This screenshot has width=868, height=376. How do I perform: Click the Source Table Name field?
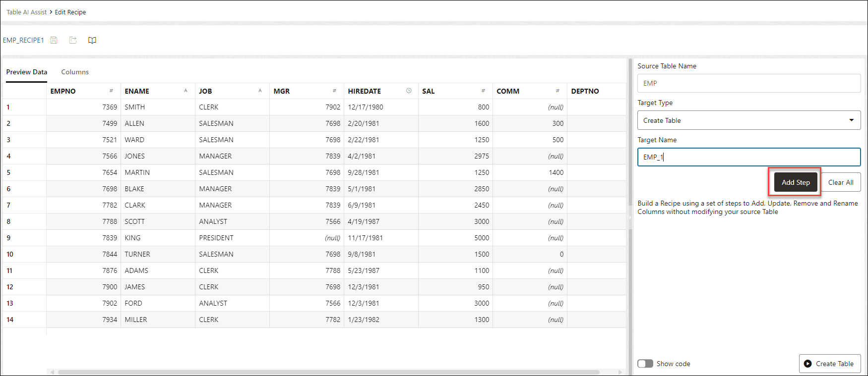[x=748, y=83]
